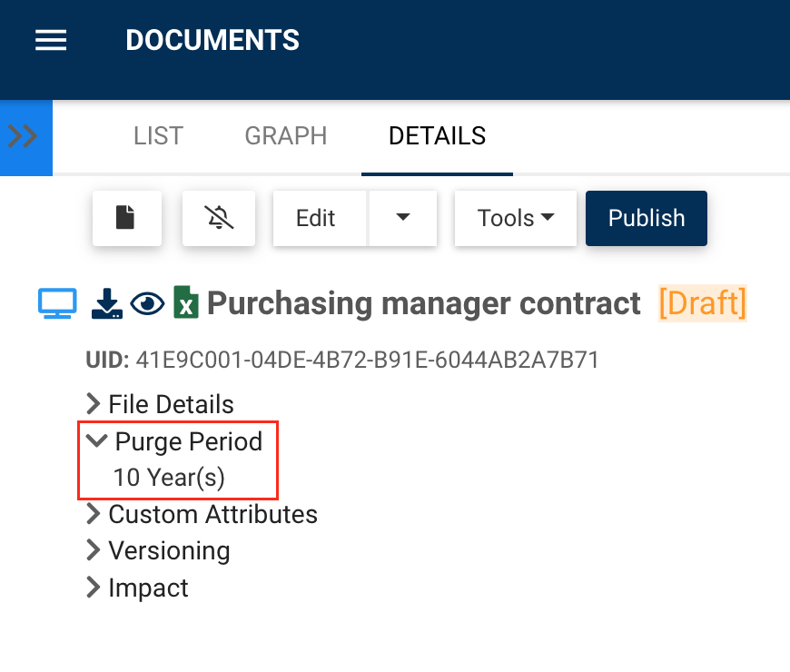Image resolution: width=790 pixels, height=672 pixels.
Task: Click the document file icon button
Action: 126,218
